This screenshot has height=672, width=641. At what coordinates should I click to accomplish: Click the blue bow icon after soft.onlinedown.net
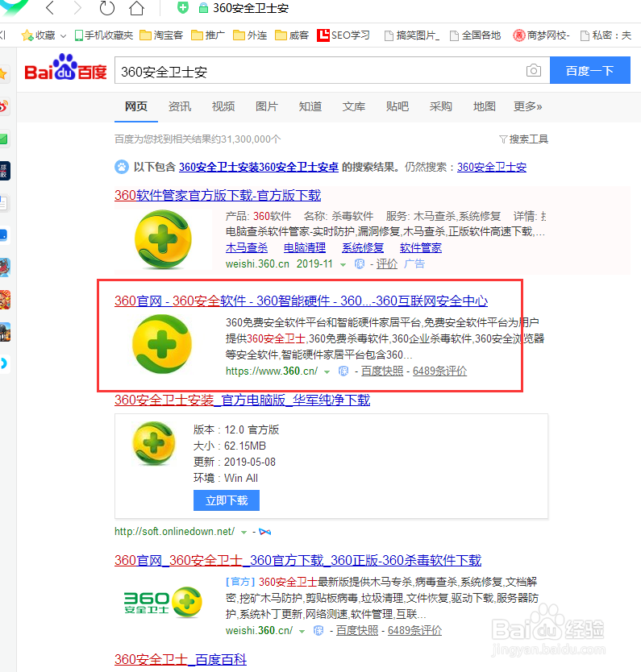coord(265,532)
